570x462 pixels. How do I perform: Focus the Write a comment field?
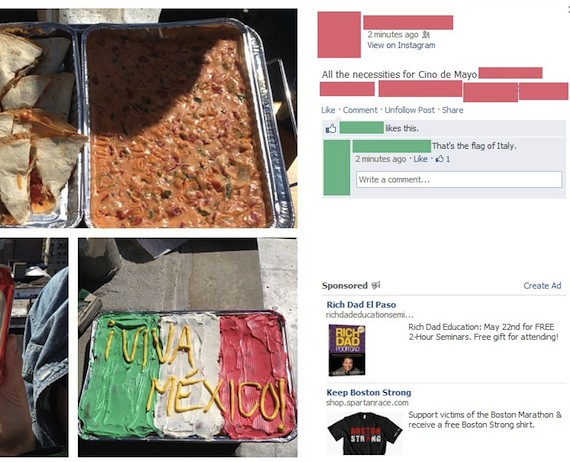point(459,180)
